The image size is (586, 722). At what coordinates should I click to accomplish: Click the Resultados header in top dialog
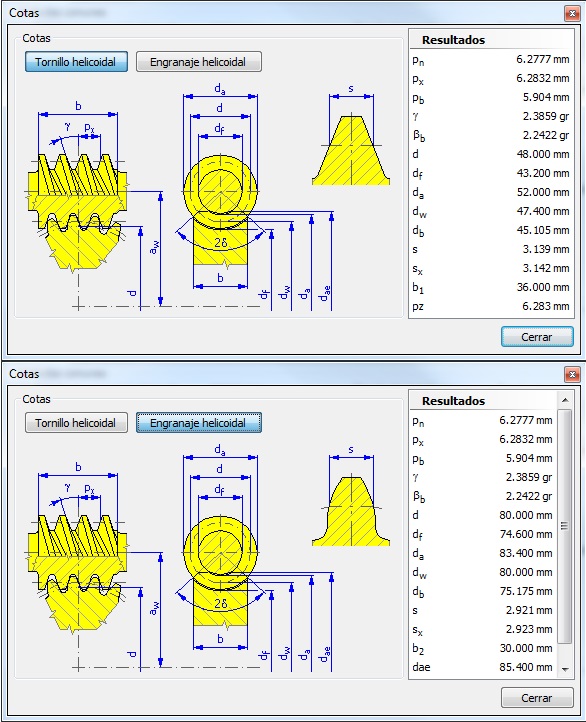pos(453,40)
